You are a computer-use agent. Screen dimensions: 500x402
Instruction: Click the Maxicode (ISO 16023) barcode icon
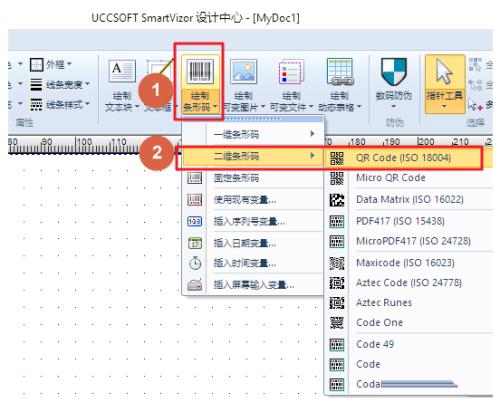tap(337, 263)
